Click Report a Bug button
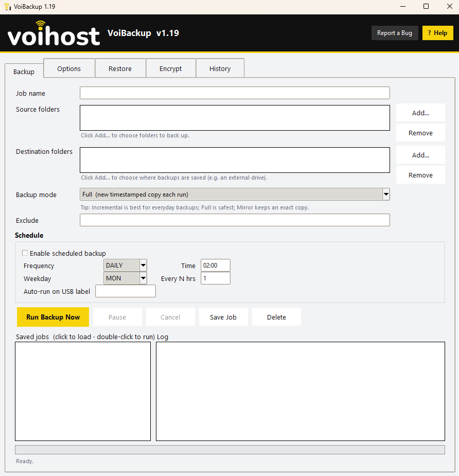Image resolution: width=459 pixels, height=476 pixels. coord(394,33)
